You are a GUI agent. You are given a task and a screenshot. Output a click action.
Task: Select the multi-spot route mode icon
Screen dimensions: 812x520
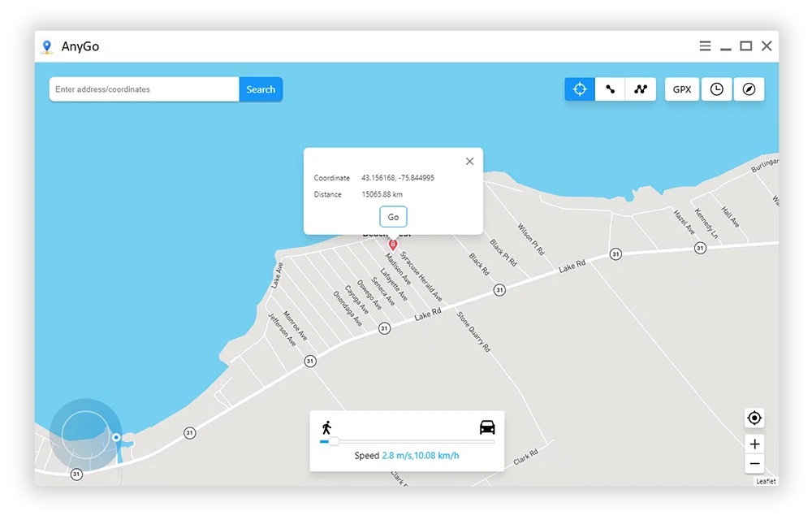click(641, 89)
